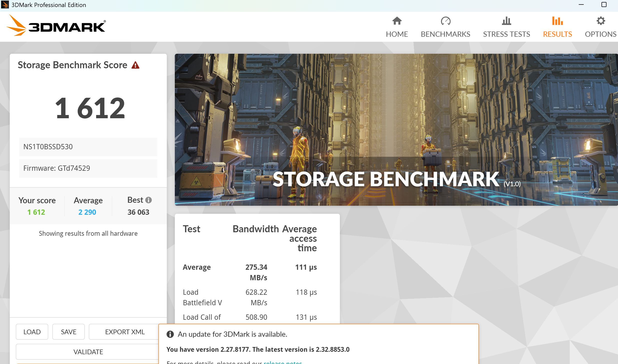Click the orange Results bars icon

coord(557,21)
